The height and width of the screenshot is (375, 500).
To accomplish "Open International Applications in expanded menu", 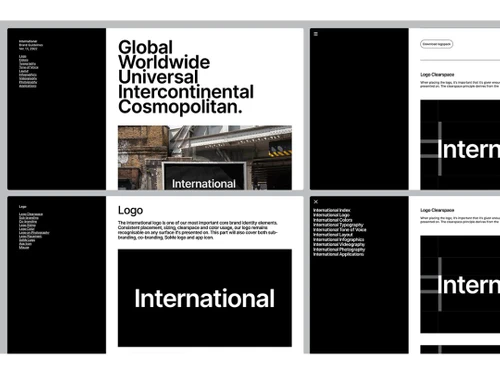I will [x=338, y=254].
